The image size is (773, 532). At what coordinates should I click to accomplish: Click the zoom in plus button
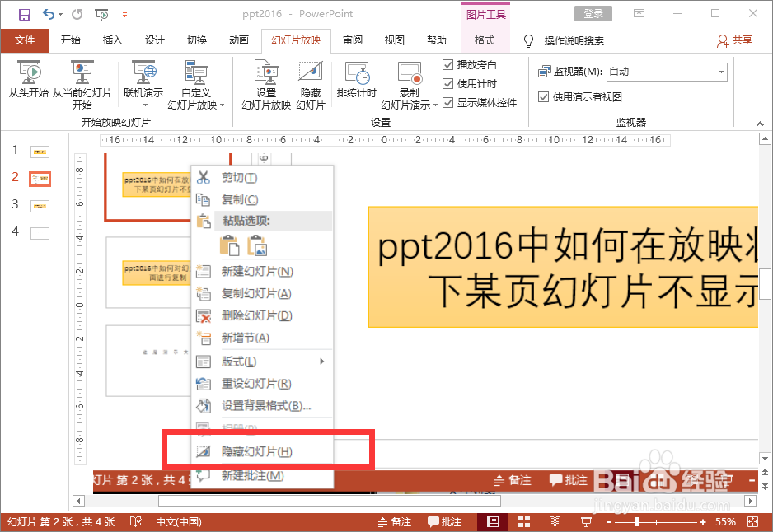coord(703,522)
